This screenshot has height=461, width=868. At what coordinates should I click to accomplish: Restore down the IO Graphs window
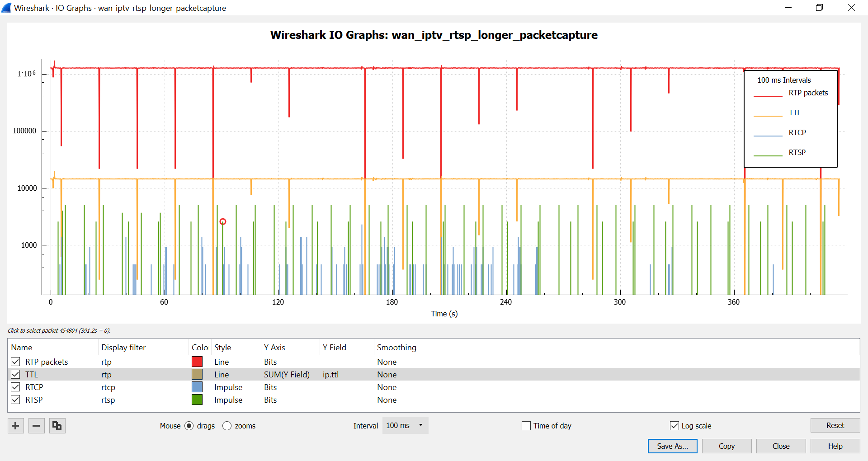(x=819, y=8)
